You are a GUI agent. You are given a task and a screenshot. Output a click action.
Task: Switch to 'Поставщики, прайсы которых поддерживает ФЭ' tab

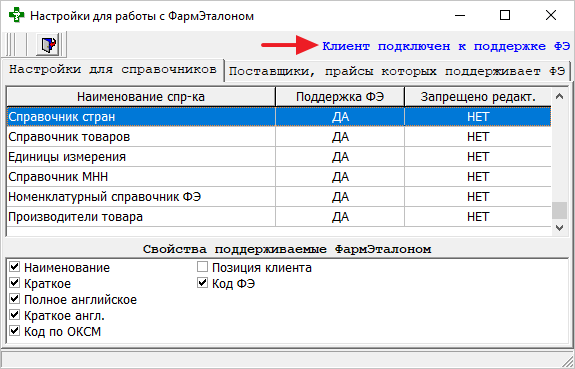coord(397,71)
